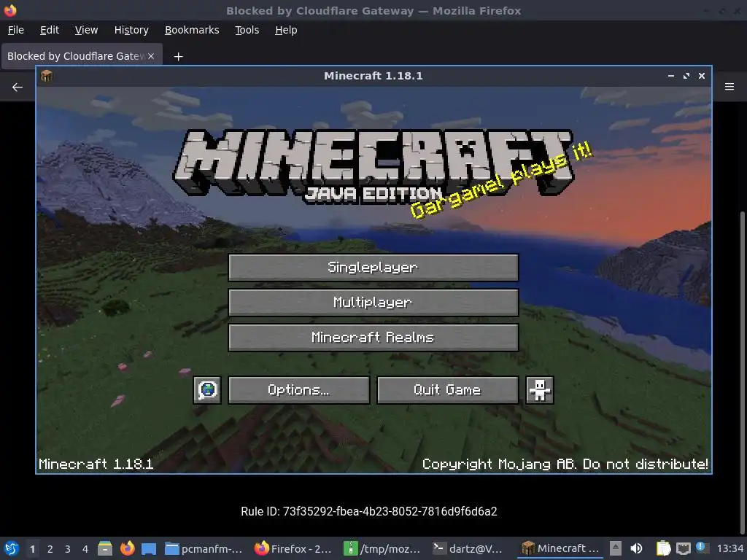Open the Firefox View menu
The height and width of the screenshot is (560, 747).
coord(86,30)
